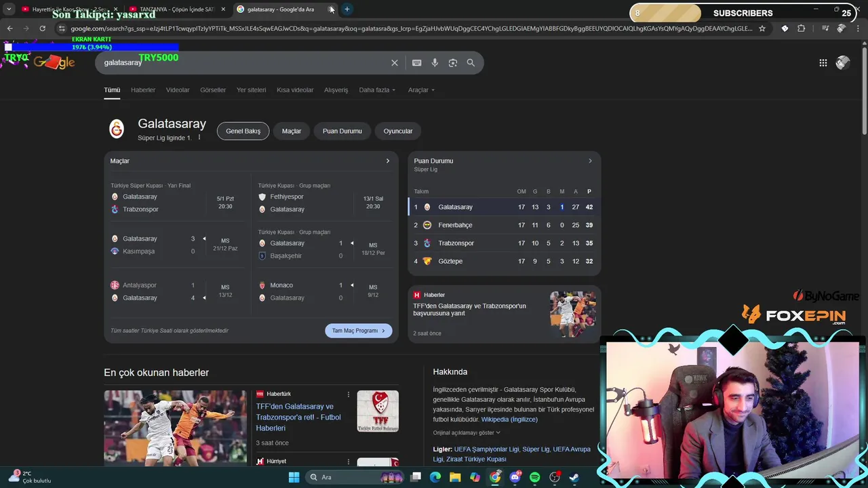The image size is (868, 488).
Task: Expand the Araçlar dropdown
Action: (421, 90)
